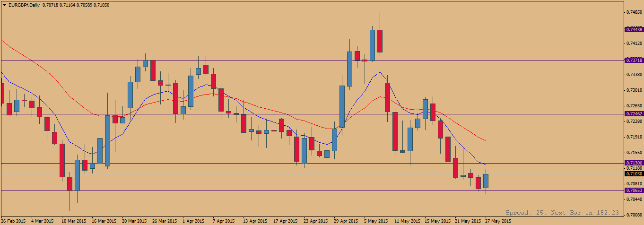Click the 10 Mar 2015 date label

pyautogui.click(x=74, y=221)
